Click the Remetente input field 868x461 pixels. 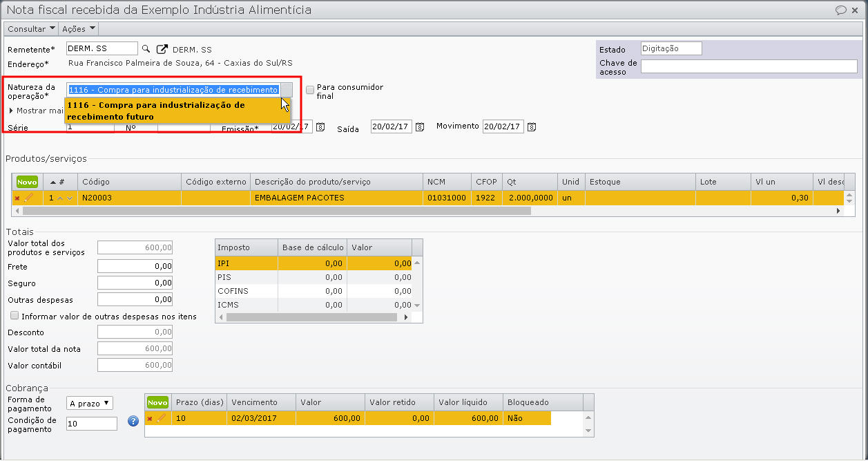click(x=102, y=48)
